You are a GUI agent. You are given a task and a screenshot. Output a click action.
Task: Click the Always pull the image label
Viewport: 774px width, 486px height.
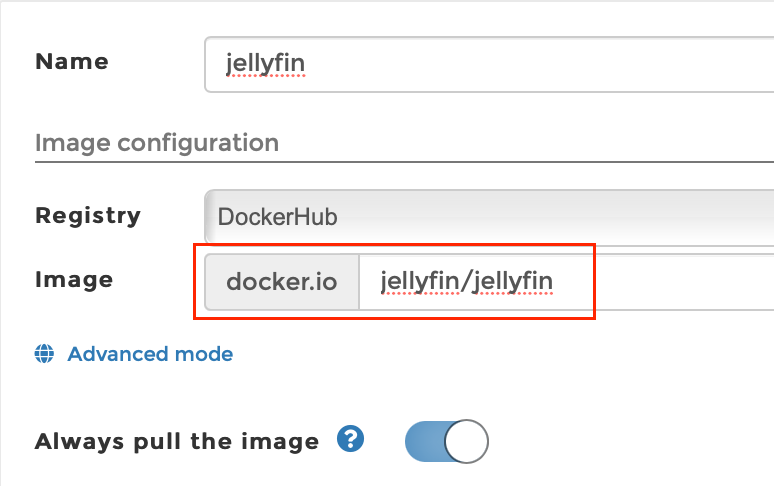coord(177,441)
